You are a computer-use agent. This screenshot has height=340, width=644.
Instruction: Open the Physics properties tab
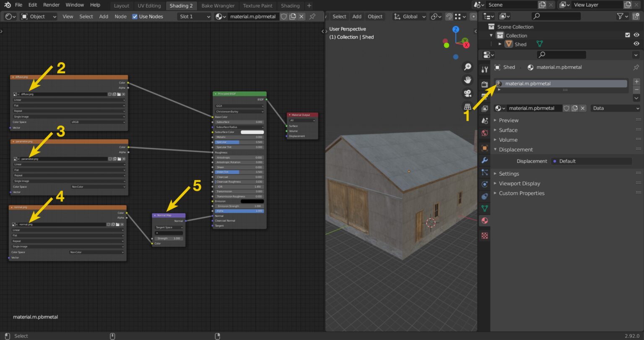tap(485, 184)
